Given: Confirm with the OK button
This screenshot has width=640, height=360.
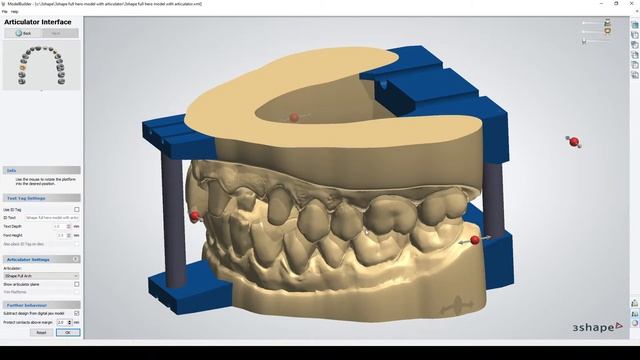Looking at the screenshot, I should pyautogui.click(x=68, y=332).
